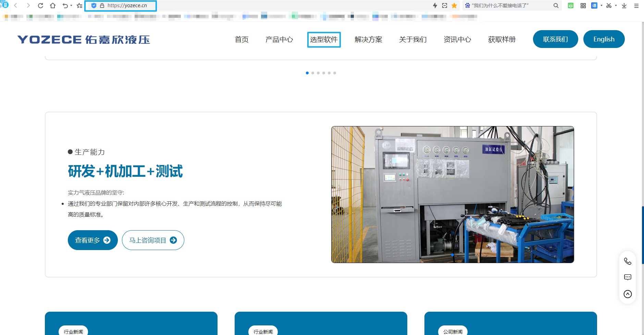Click the undo closed tab icon
644x335 pixels.
(x=65, y=5)
